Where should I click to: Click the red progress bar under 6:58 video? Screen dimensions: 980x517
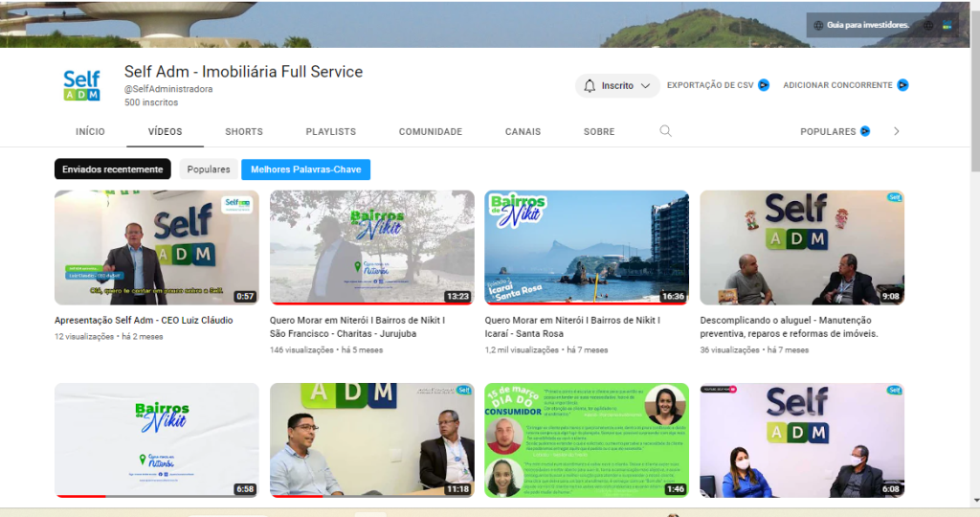80,496
